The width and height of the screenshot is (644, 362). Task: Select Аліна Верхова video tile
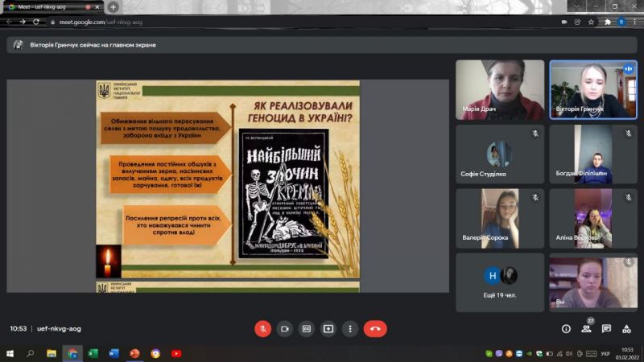point(593,218)
